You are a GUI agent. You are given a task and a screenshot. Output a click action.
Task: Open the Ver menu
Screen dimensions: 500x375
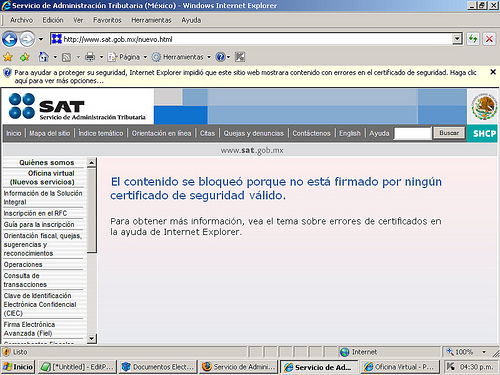tap(78, 20)
